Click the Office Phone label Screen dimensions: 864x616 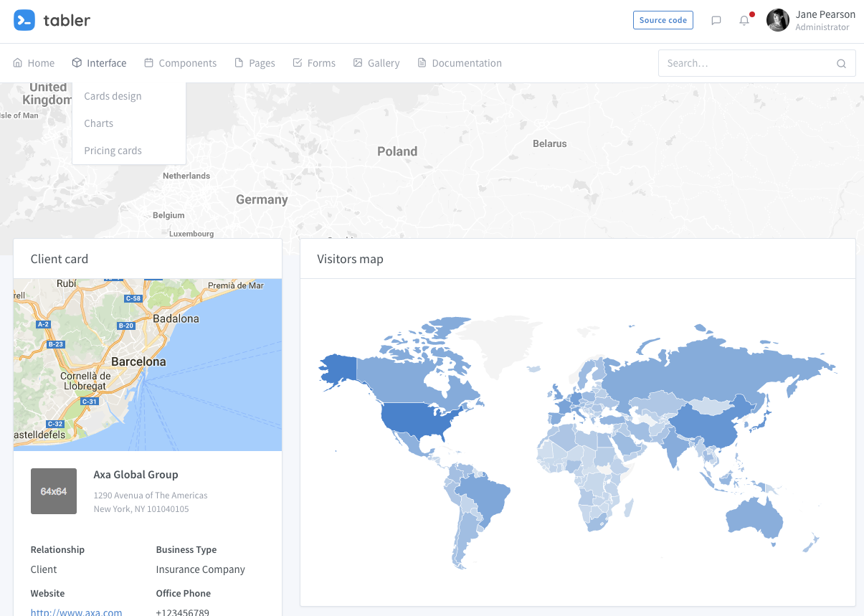pyautogui.click(x=184, y=593)
